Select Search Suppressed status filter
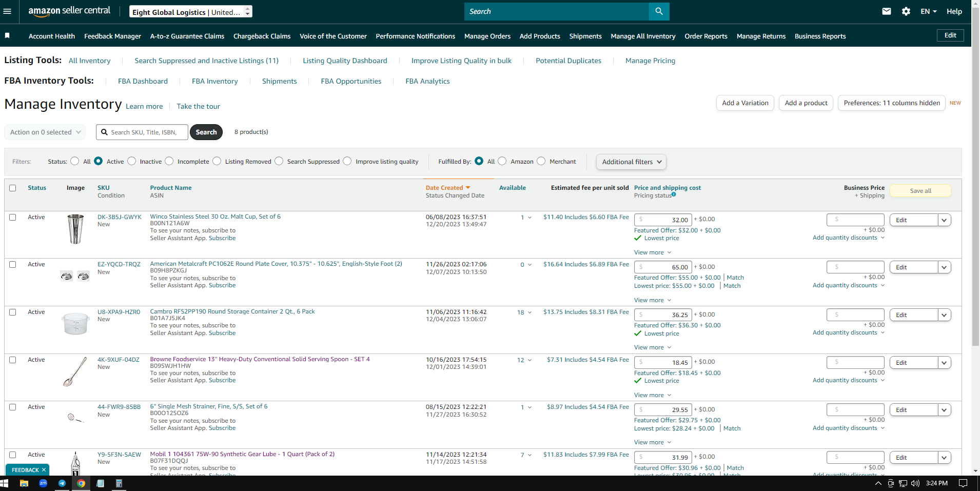Image resolution: width=980 pixels, height=491 pixels. (279, 161)
